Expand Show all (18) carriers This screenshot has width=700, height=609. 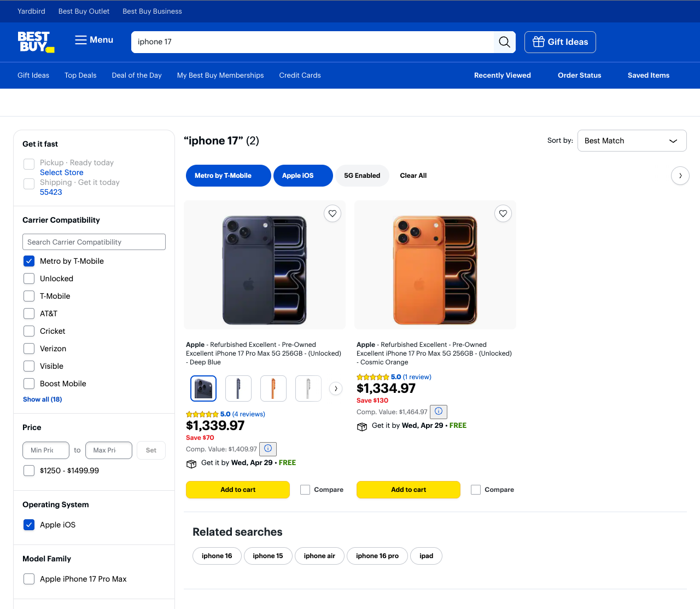click(43, 399)
